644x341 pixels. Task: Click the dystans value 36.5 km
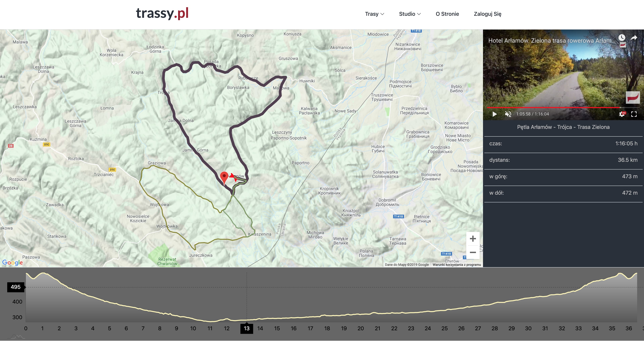(x=628, y=160)
